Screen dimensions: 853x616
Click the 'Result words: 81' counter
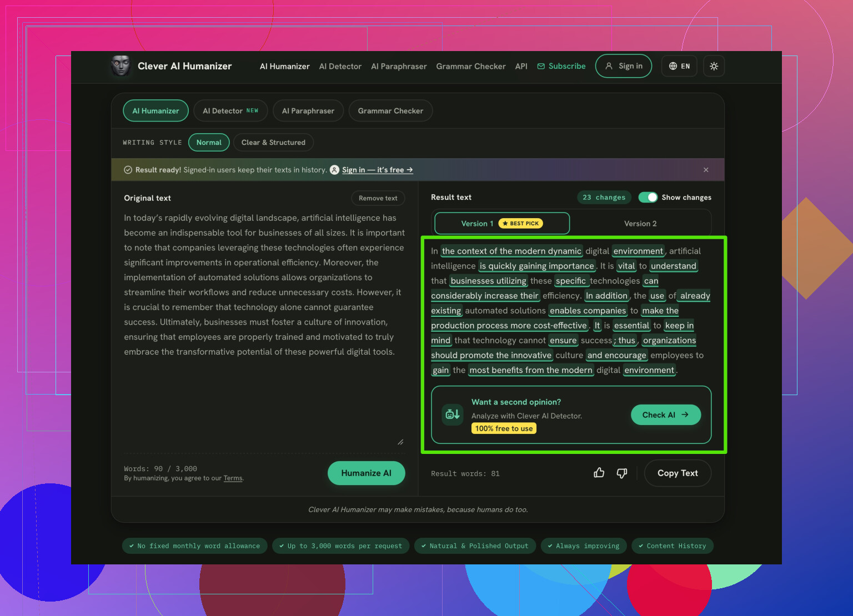coord(465,473)
